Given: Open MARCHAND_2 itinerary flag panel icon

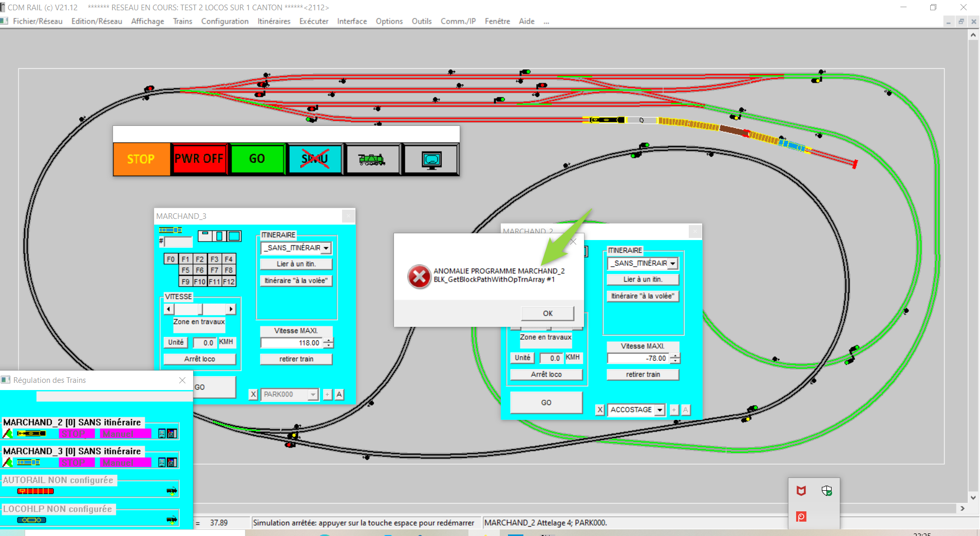Looking at the screenshot, I should 173,434.
